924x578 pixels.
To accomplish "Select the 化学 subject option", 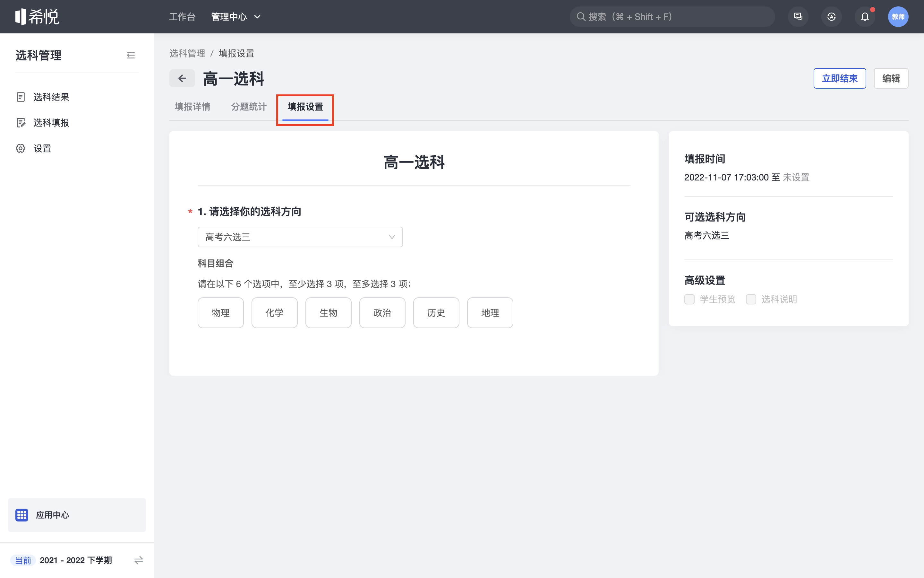I will point(275,313).
